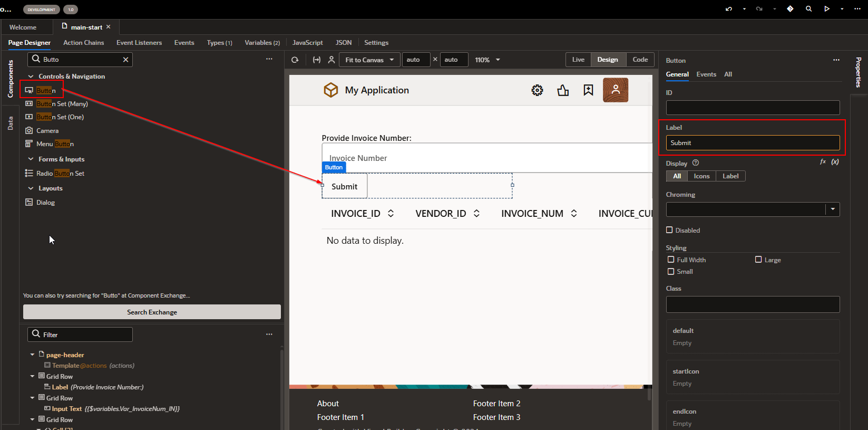Click the Structure Filter field
This screenshot has height=430, width=868.
click(80, 335)
